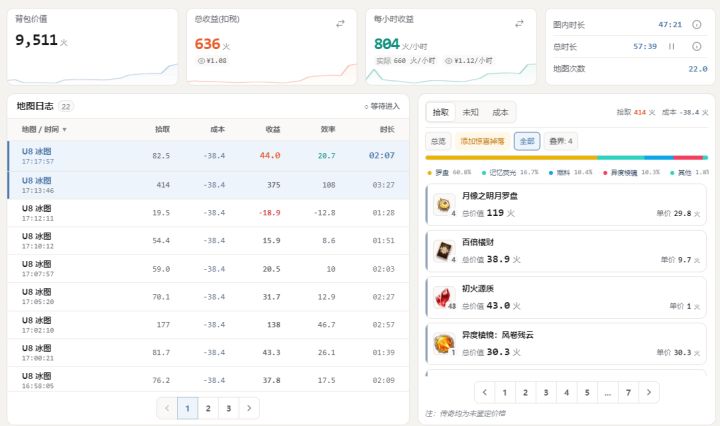The height and width of the screenshot is (426, 720).
Task: Select U8 冰图 row at 17:02:10
Action: 208,325
